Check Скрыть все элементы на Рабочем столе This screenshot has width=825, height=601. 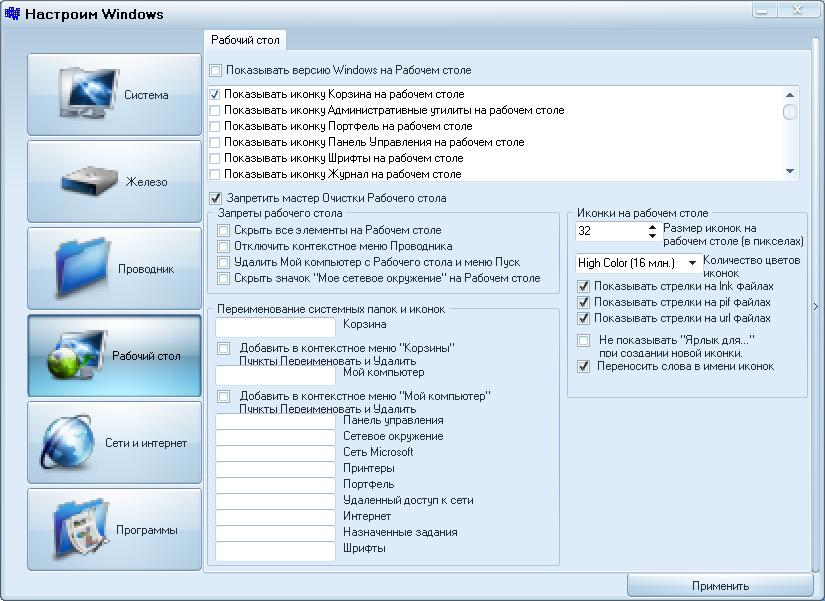click(224, 230)
